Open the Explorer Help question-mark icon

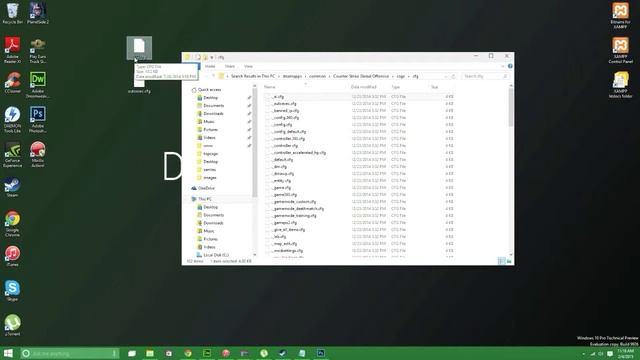coord(510,66)
